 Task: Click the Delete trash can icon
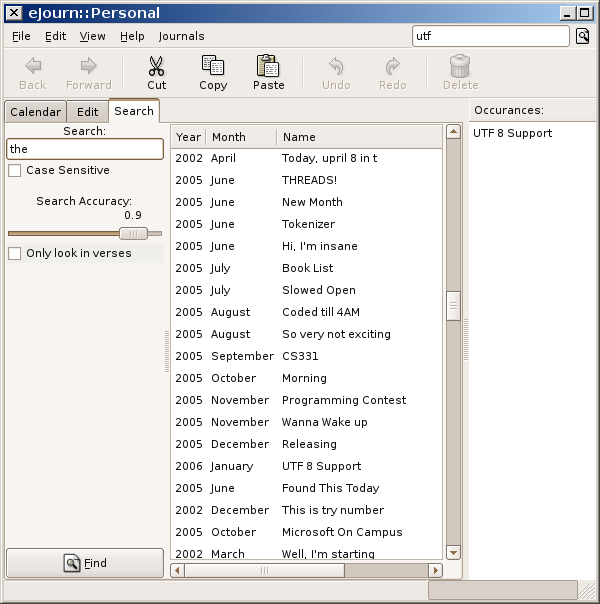pos(460,65)
